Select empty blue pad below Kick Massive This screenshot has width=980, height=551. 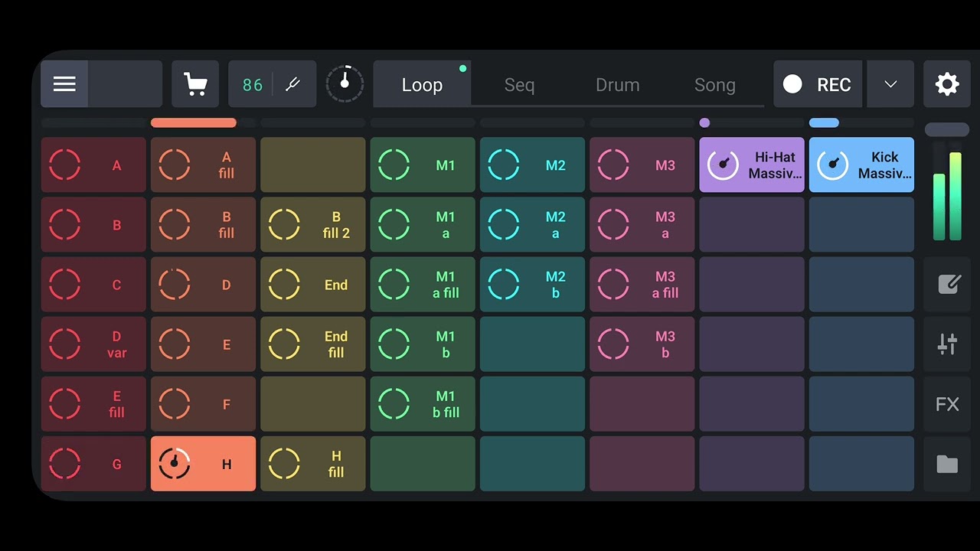click(x=861, y=224)
